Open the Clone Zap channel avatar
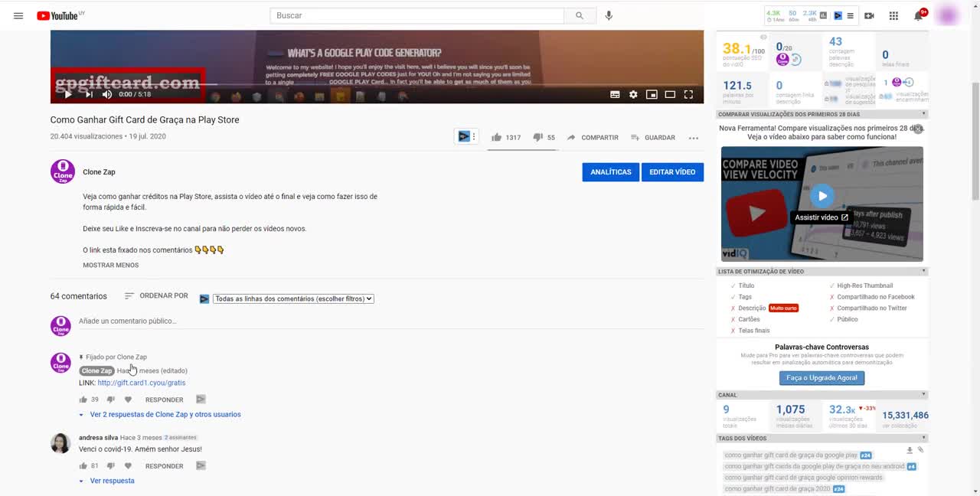 (x=62, y=171)
